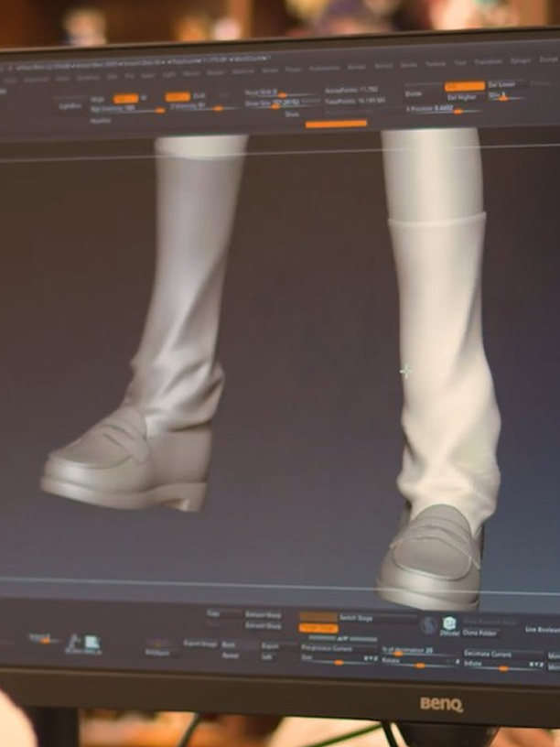
Task: Toggle the Live Boolean button
Action: click(x=543, y=630)
